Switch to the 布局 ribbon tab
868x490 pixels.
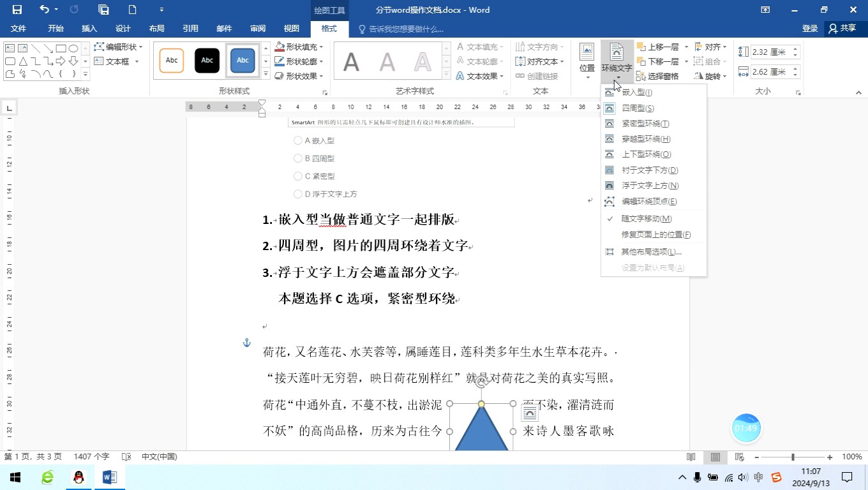[x=156, y=29]
